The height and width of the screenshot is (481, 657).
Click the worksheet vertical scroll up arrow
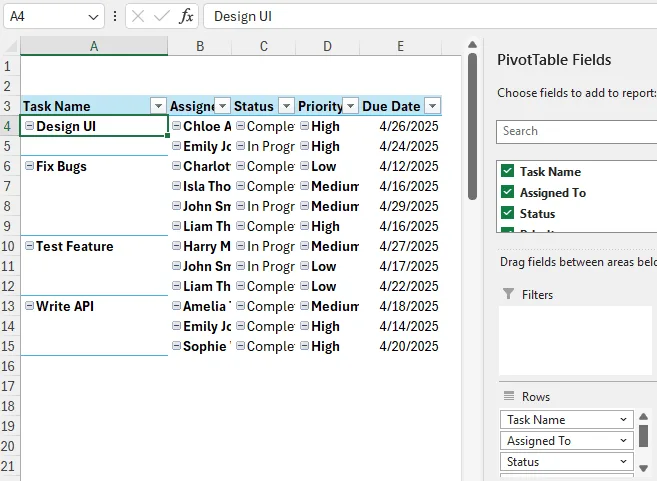click(473, 44)
